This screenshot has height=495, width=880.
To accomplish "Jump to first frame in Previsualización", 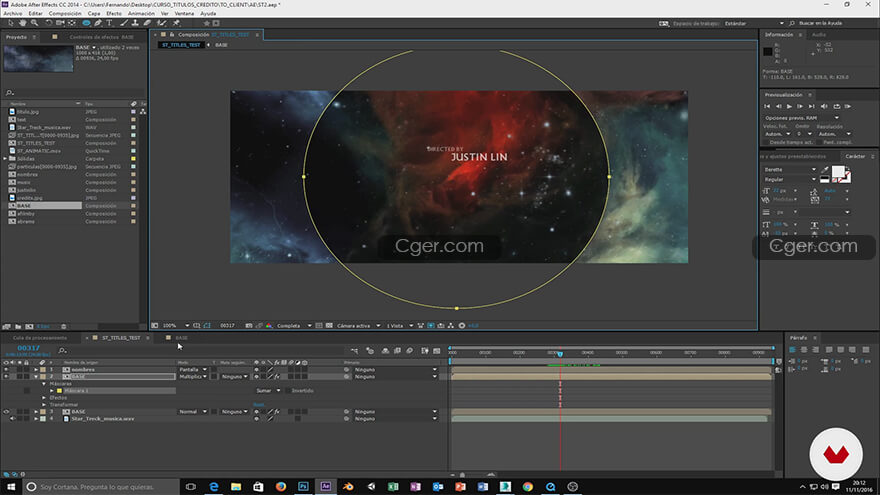I will pyautogui.click(x=767, y=106).
